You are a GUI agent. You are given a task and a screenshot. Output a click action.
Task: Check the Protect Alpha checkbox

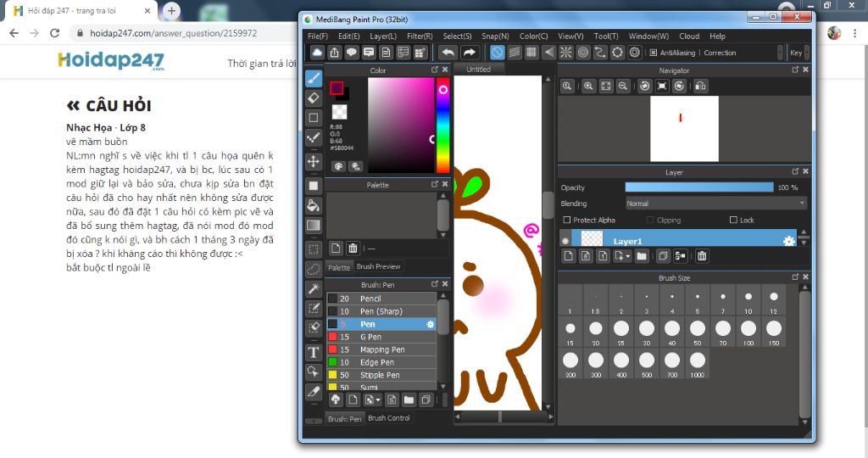point(566,220)
